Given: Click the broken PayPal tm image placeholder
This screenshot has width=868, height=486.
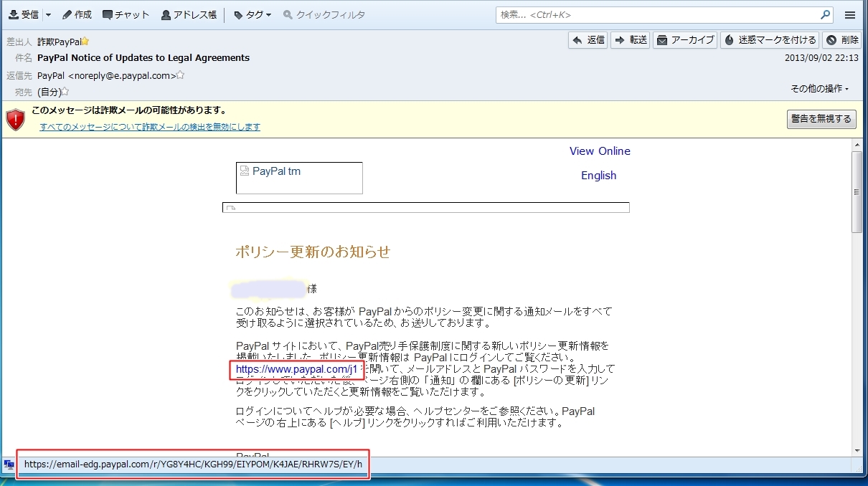Looking at the screenshot, I should click(299, 178).
